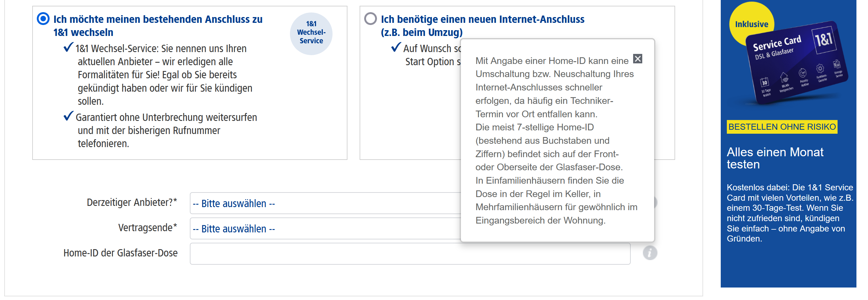Click 'BESTELLEN OHNE RISIKO' banner label

[x=782, y=127]
